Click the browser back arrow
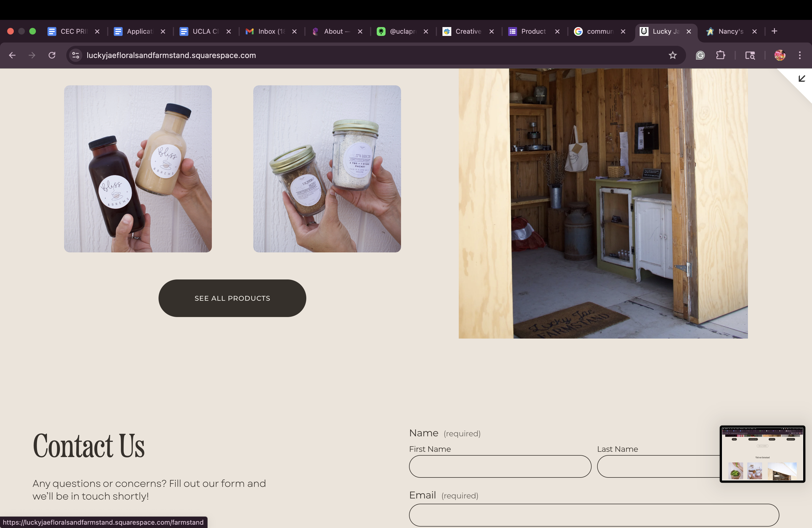The width and height of the screenshot is (812, 528). tap(12, 55)
